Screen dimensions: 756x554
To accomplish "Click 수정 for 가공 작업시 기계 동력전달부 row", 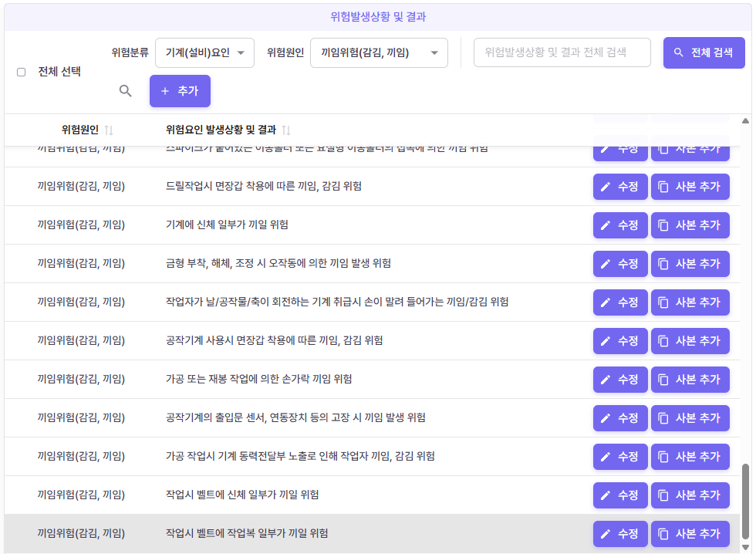I will pyautogui.click(x=620, y=457).
